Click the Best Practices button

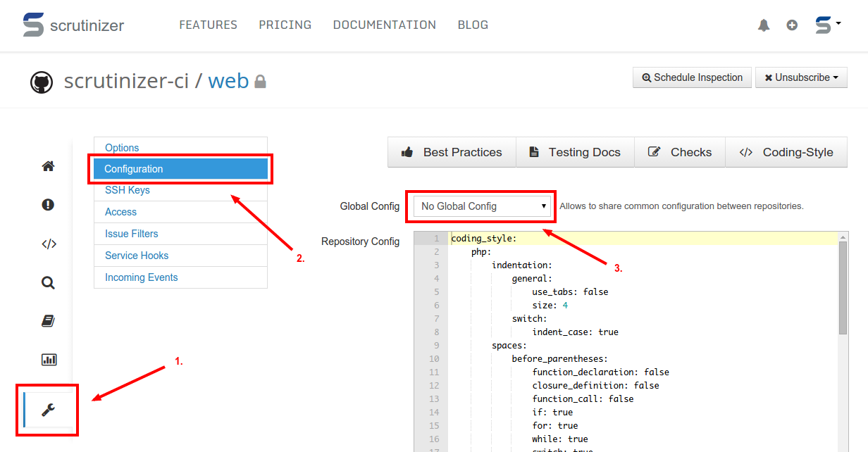pyautogui.click(x=452, y=152)
